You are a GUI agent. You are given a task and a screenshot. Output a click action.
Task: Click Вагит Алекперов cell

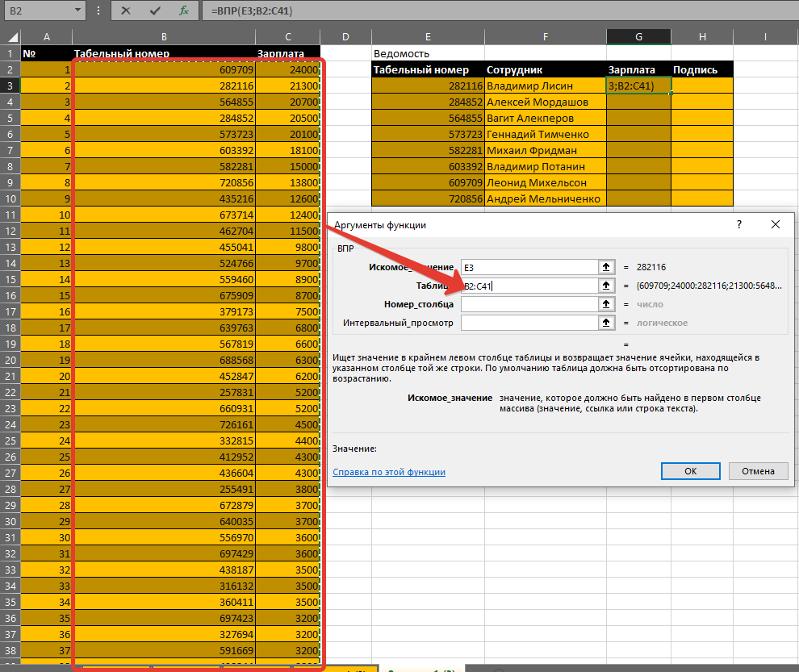pos(546,119)
